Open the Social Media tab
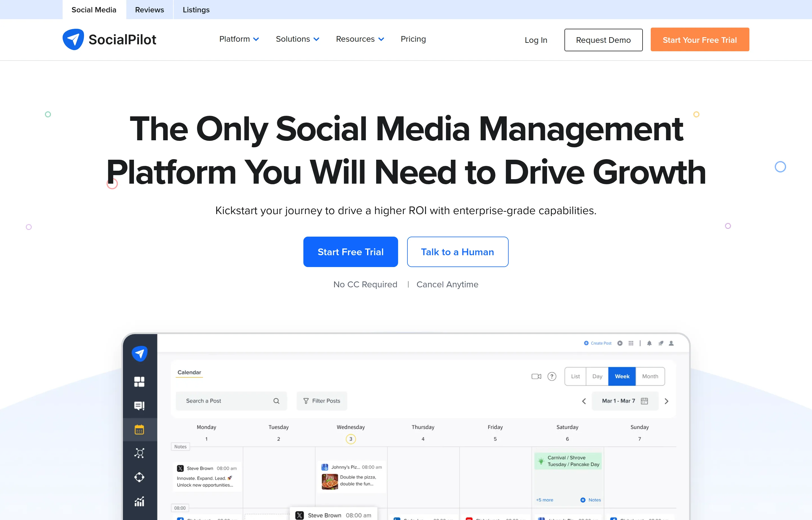The image size is (812, 520). pos(94,10)
